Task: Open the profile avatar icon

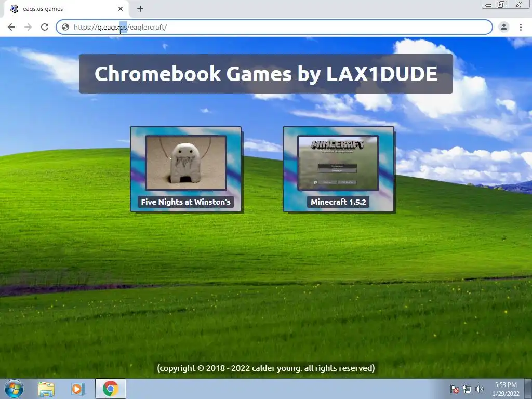Action: pyautogui.click(x=504, y=27)
